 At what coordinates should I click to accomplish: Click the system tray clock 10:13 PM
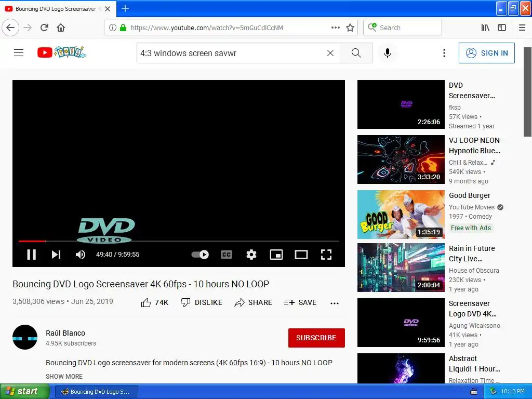[513, 392]
